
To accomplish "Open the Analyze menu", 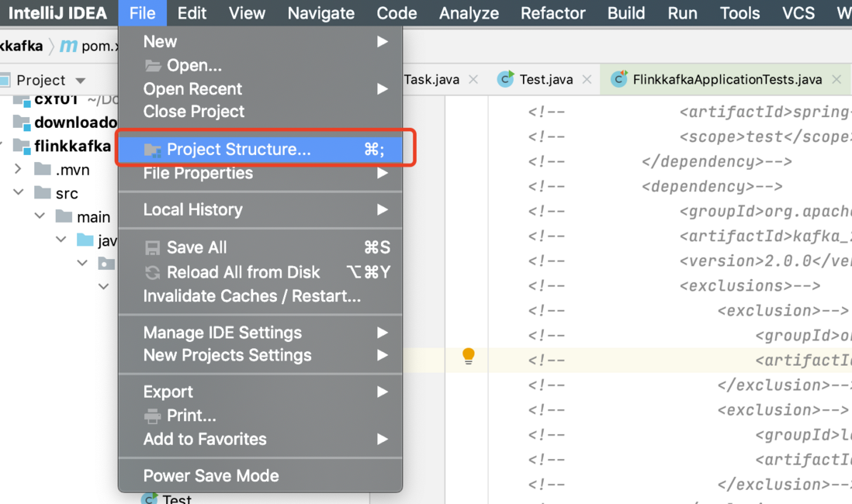I will pyautogui.click(x=469, y=13).
